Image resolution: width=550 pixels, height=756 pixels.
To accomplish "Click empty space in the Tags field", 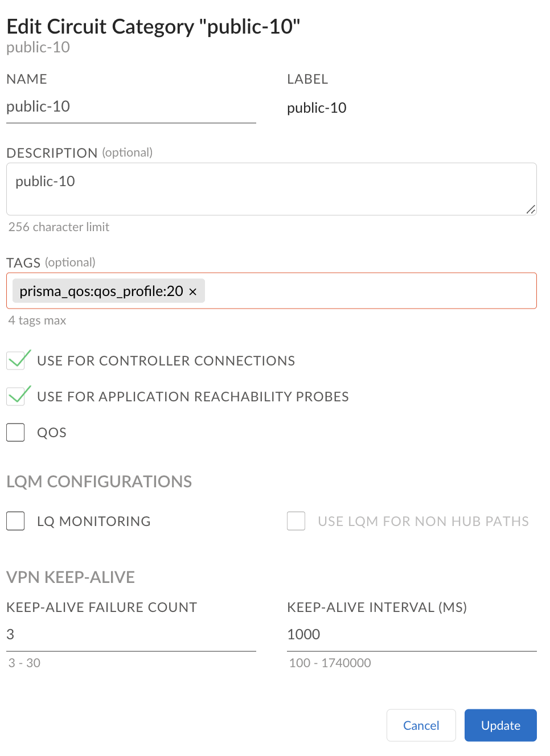I will (370, 291).
